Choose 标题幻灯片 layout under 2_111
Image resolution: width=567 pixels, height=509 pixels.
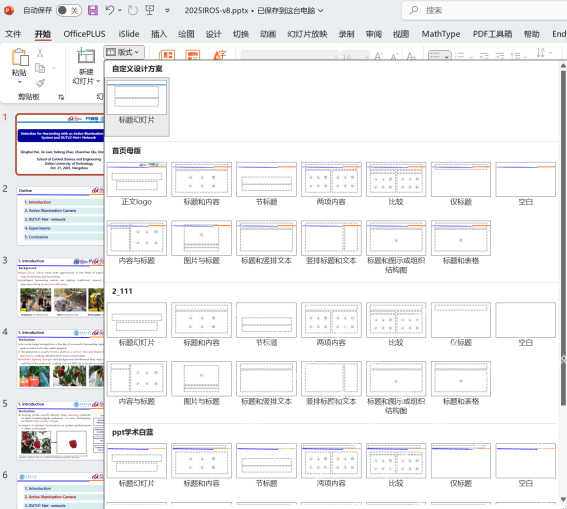pos(137,325)
